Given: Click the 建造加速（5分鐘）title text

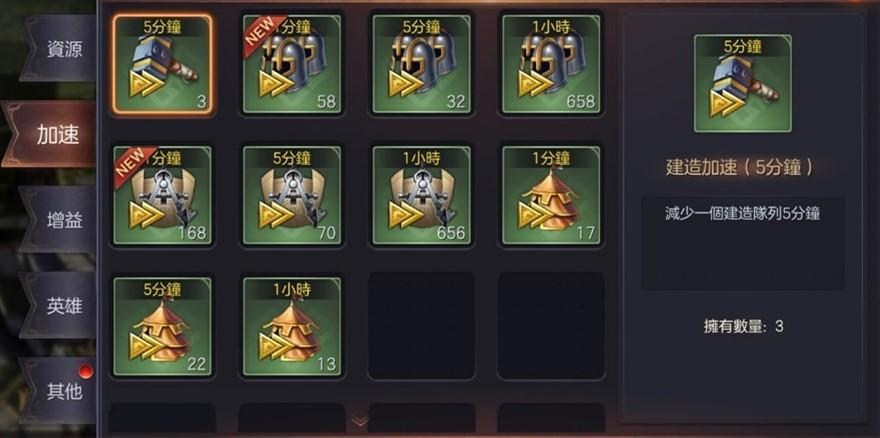Looking at the screenshot, I should 740,167.
